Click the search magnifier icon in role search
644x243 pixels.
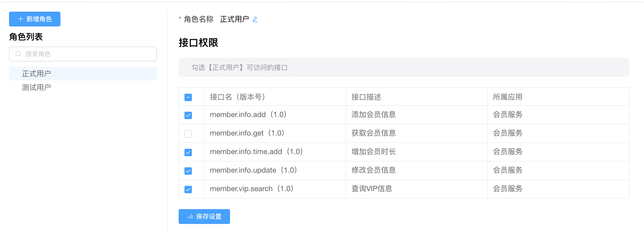(x=18, y=54)
